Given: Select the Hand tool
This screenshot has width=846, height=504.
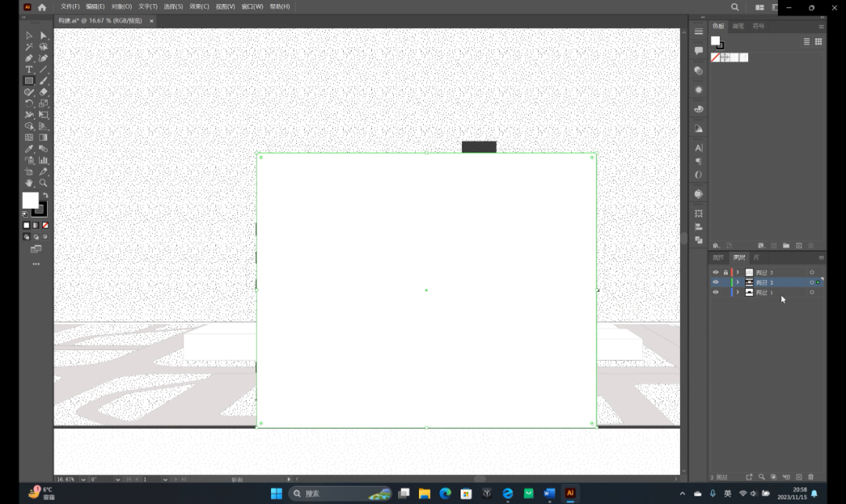Looking at the screenshot, I should coord(29,183).
